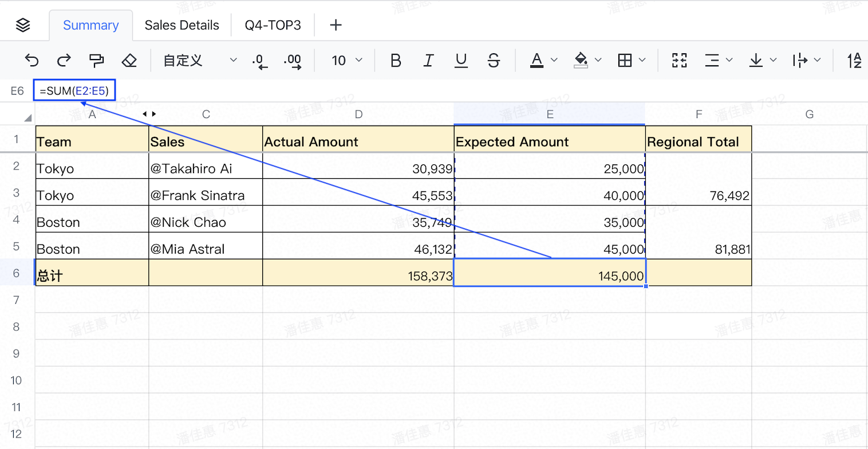This screenshot has width=868, height=449.
Task: Open the font size dropdown
Action: coord(347,60)
